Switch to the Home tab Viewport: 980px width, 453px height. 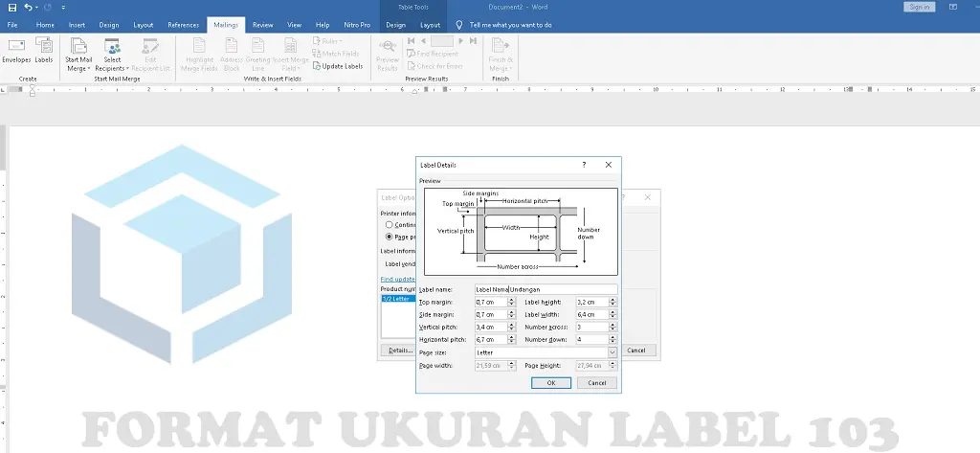(x=45, y=25)
